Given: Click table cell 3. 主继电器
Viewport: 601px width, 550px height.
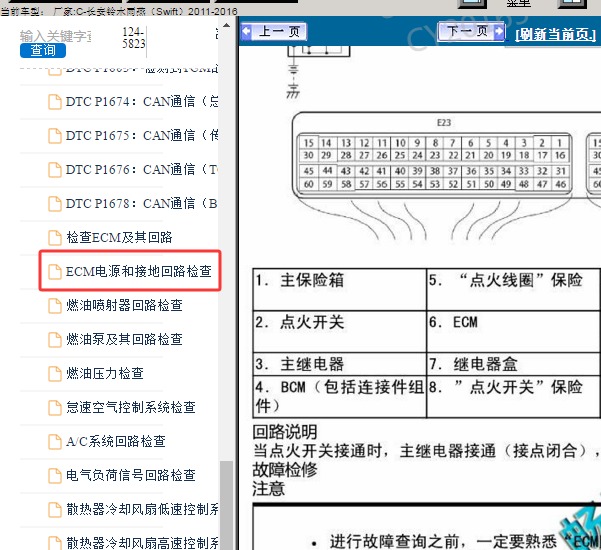Looking at the screenshot, I should (340, 364).
